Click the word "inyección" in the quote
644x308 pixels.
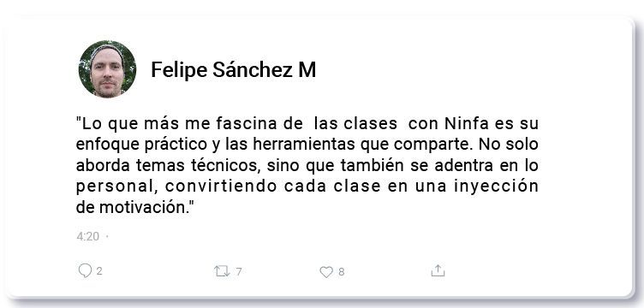496,187
